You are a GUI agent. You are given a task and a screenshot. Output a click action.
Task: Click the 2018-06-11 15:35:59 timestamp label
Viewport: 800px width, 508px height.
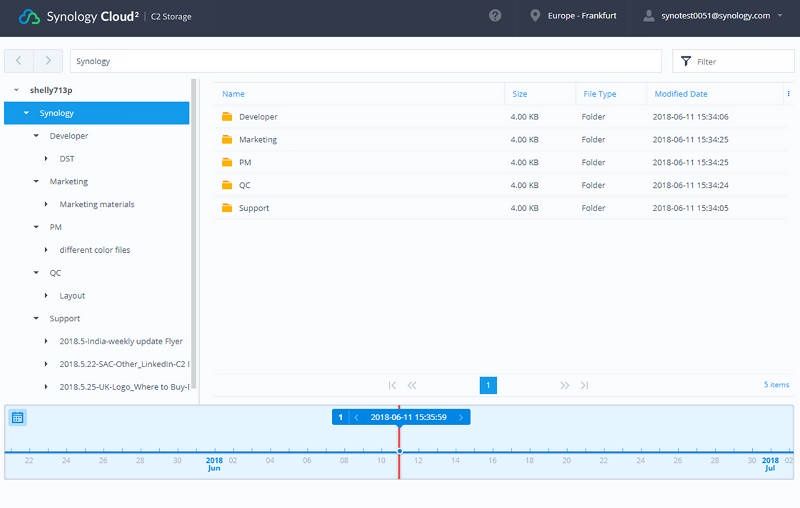point(408,417)
